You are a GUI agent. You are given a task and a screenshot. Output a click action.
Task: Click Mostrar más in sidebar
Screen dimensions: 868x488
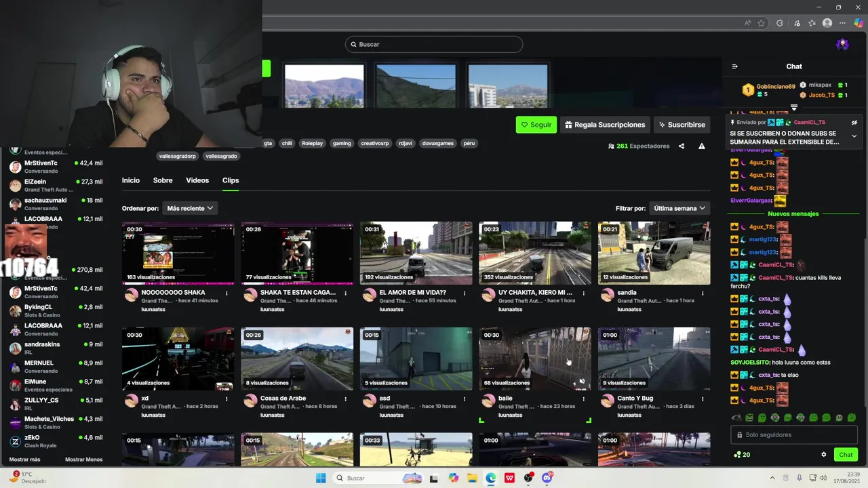click(x=24, y=460)
